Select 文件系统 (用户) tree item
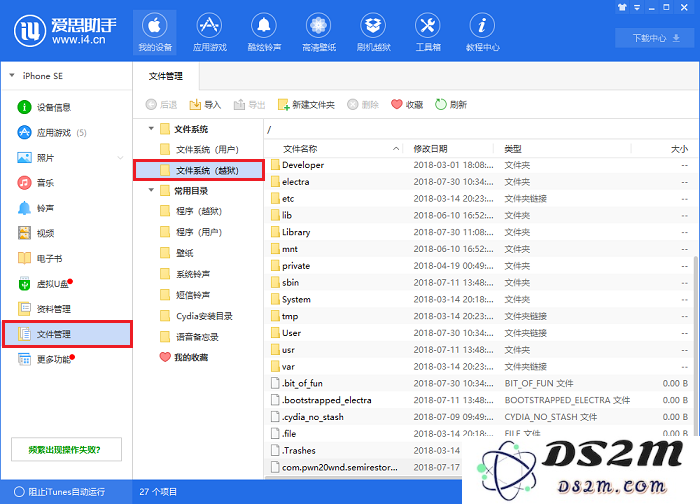The width and height of the screenshot is (700, 504). click(199, 150)
